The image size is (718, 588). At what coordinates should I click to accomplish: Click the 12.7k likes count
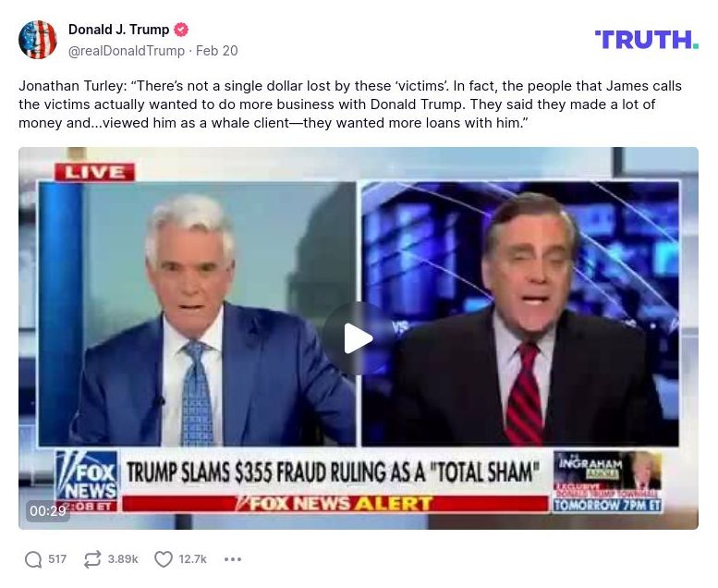192,559
